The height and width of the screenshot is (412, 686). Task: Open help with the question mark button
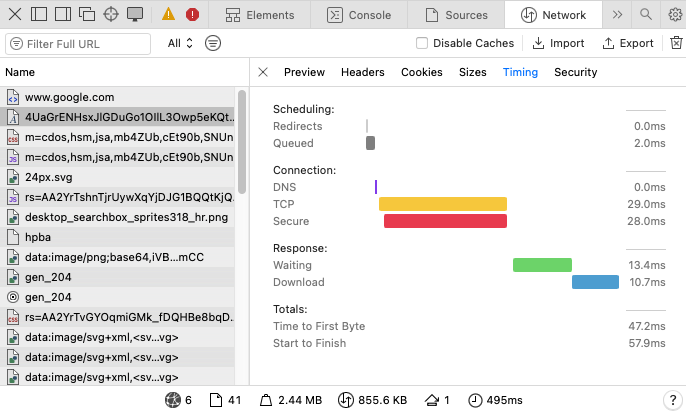[672, 400]
